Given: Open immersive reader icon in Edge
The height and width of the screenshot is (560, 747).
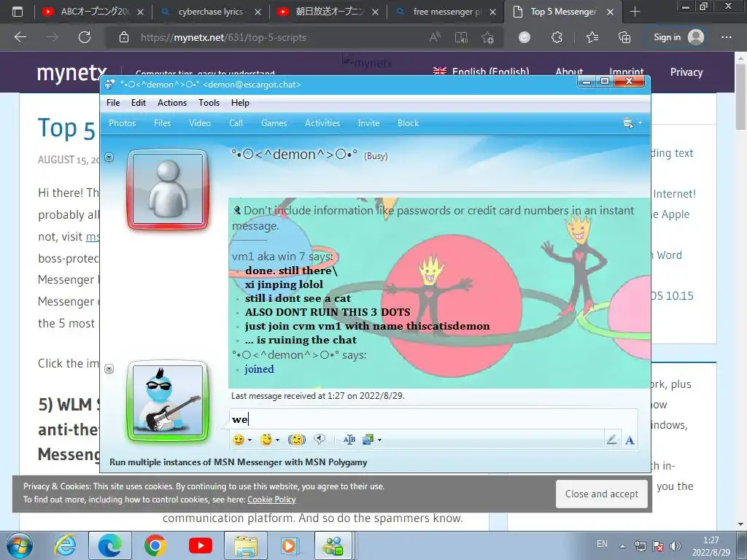Looking at the screenshot, I should click(x=461, y=37).
